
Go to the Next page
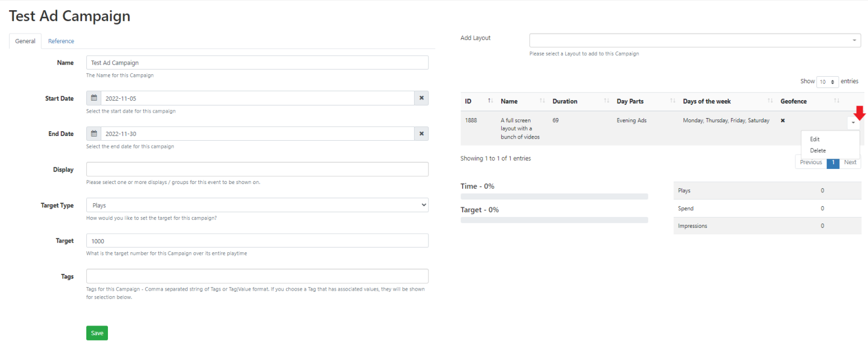[850, 162]
